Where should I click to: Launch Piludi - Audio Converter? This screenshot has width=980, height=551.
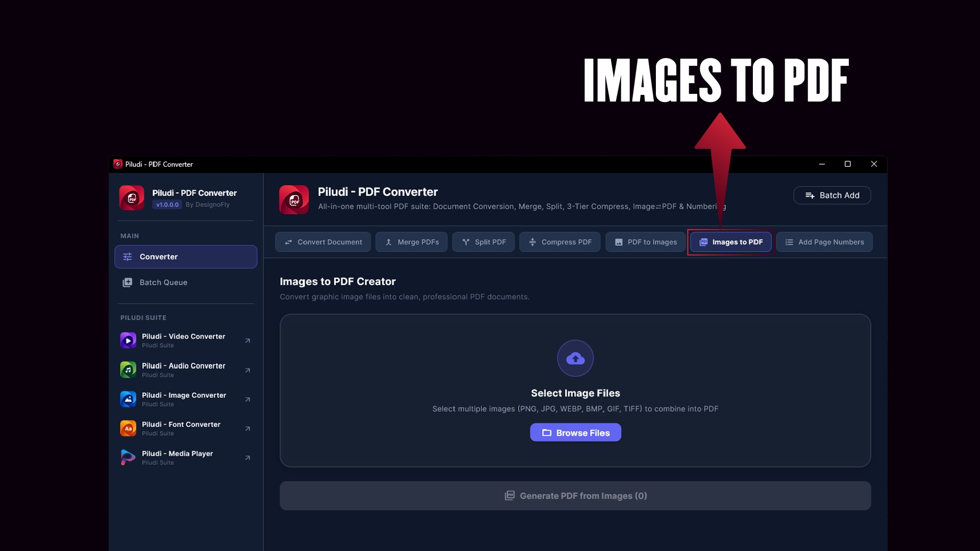186,370
